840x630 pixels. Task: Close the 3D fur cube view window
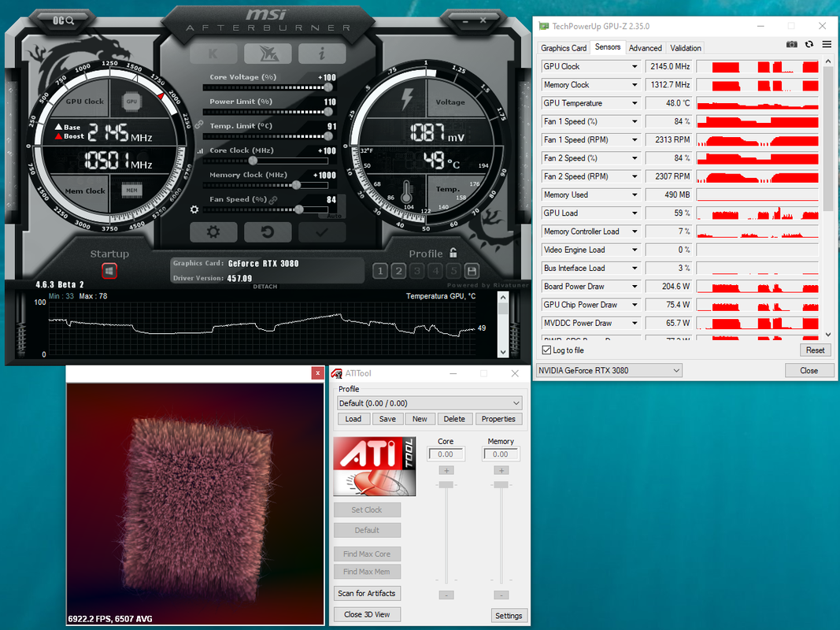[x=318, y=373]
